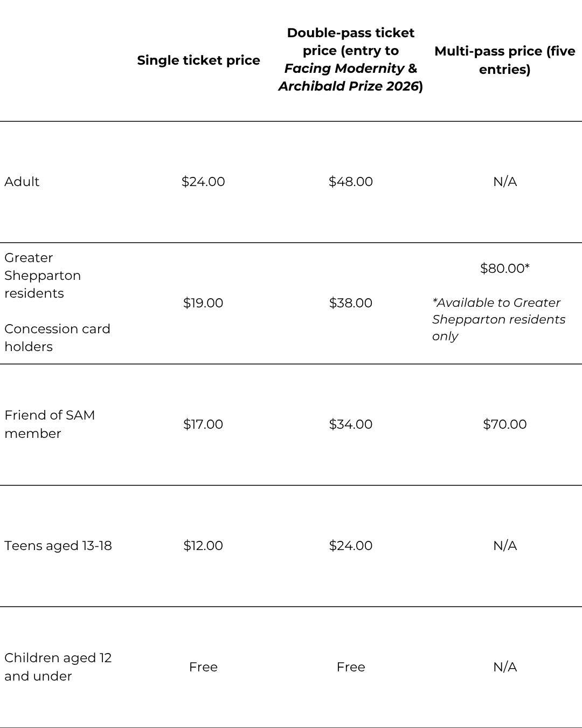
Task: Click the 'Adult' row label
Action: (x=22, y=182)
